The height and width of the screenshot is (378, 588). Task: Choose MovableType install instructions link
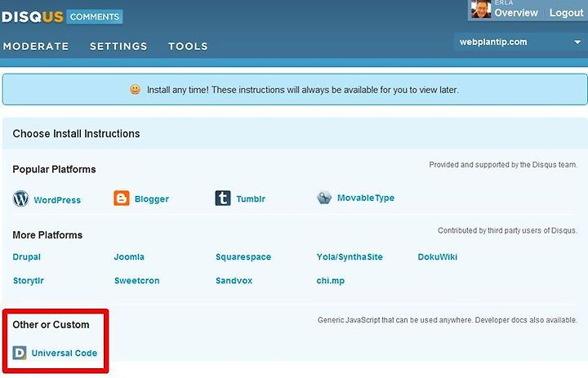tap(366, 198)
